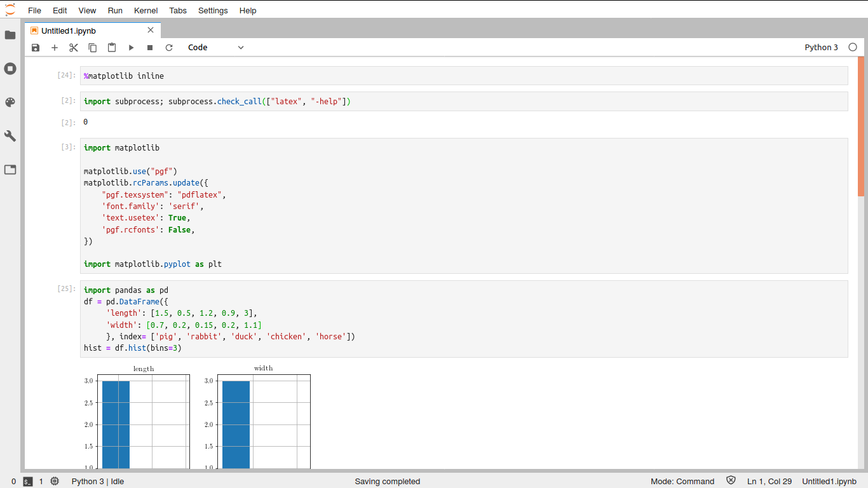Click the %matplotlib inline code cell
The width and height of the screenshot is (868, 488).
coord(464,76)
